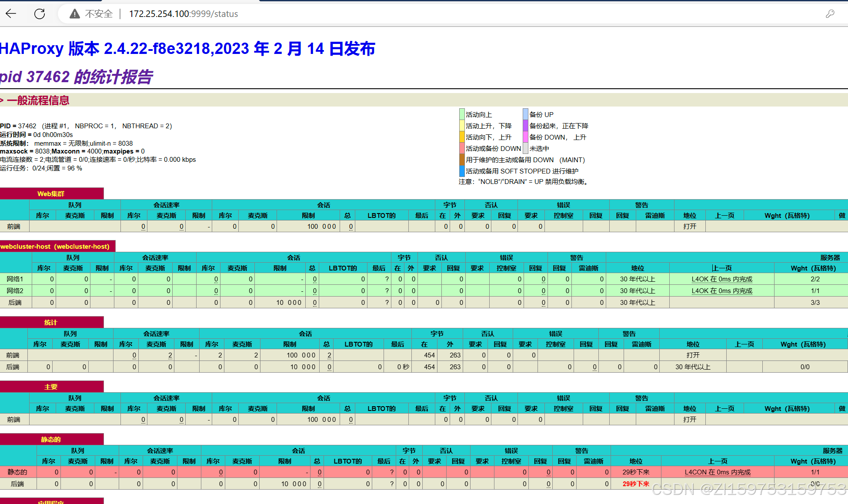Click the 一般流程信息 section title
The image size is (848, 504).
(38, 100)
